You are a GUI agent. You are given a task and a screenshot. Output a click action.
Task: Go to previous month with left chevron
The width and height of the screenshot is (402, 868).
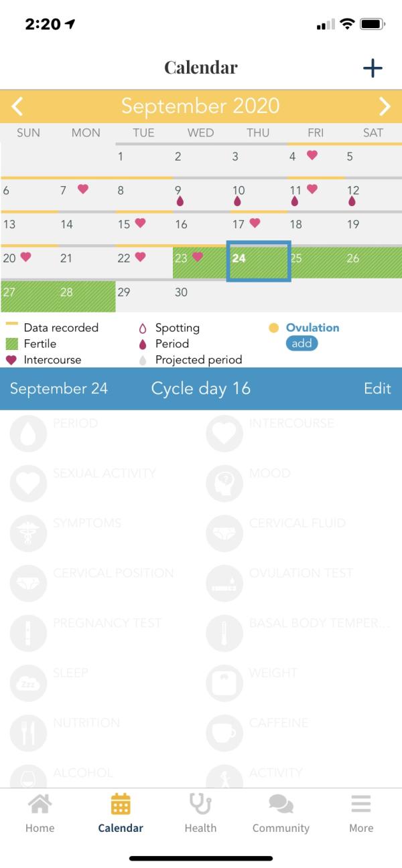17,106
